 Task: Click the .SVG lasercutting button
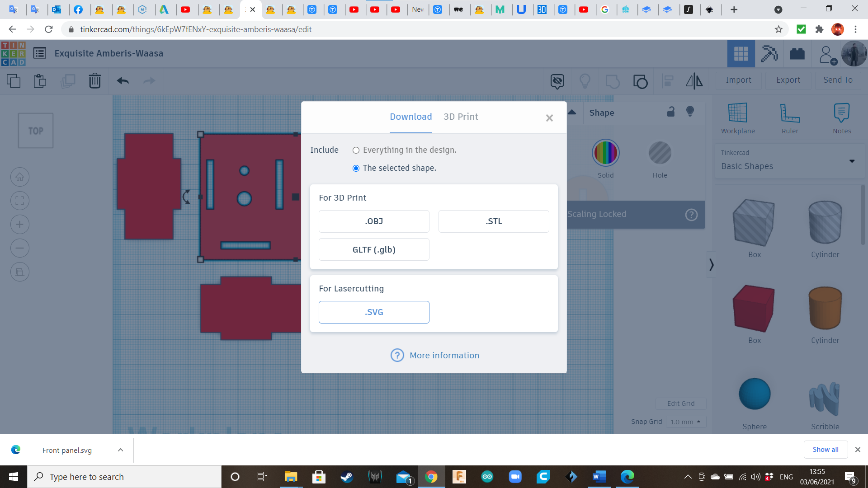coord(374,312)
